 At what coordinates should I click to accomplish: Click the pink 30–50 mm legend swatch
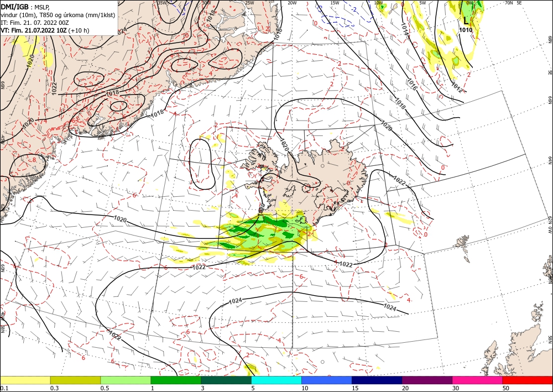tap(478, 380)
